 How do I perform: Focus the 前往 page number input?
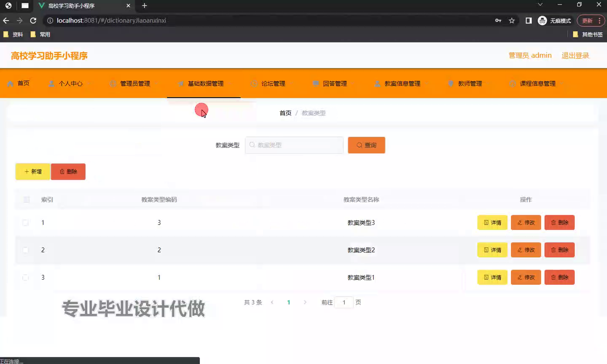(x=344, y=302)
